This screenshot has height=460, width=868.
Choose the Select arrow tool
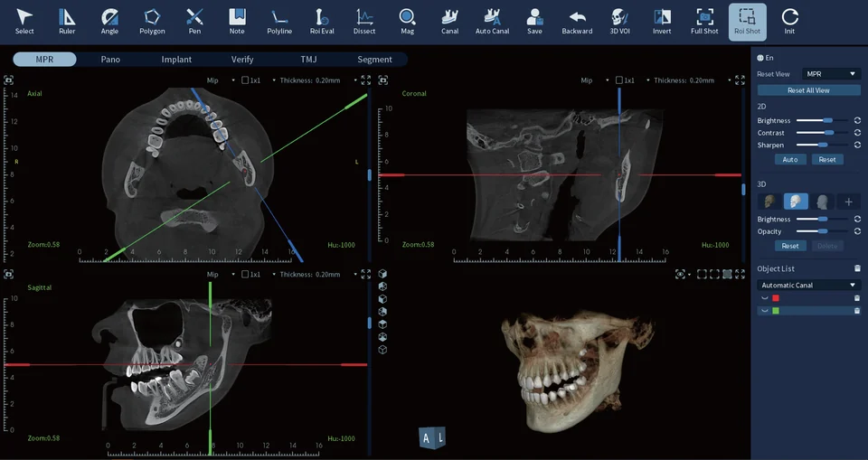24,23
